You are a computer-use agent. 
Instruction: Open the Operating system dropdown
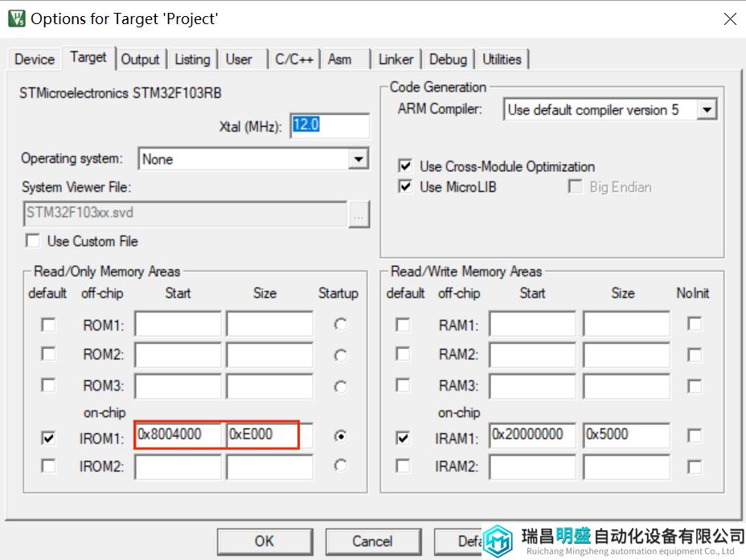click(359, 159)
